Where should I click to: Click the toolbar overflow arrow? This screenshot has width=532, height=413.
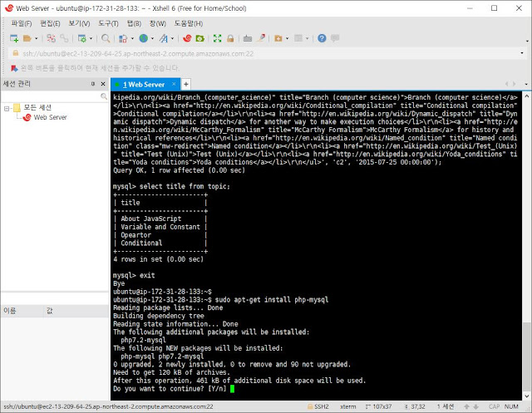tap(527, 41)
